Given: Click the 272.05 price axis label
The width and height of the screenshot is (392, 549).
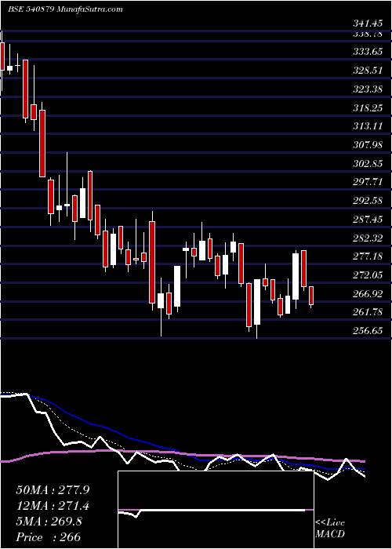Looking at the screenshot, I should point(367,275).
